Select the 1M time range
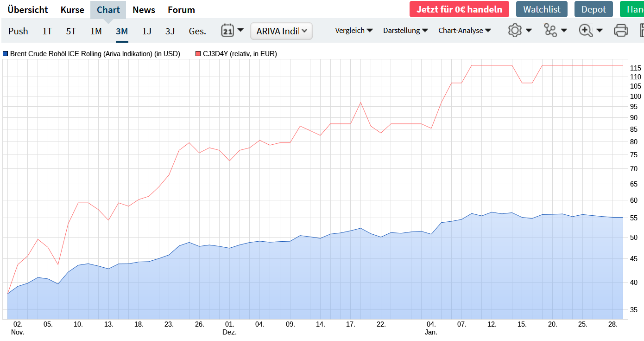 96,31
